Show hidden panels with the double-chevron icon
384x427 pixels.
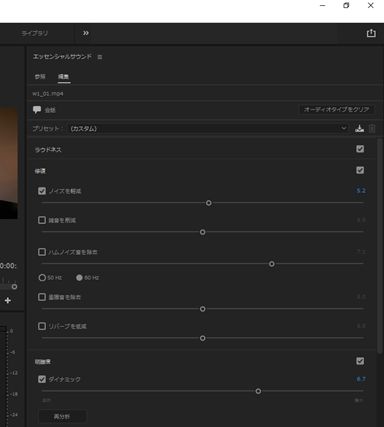tap(86, 33)
